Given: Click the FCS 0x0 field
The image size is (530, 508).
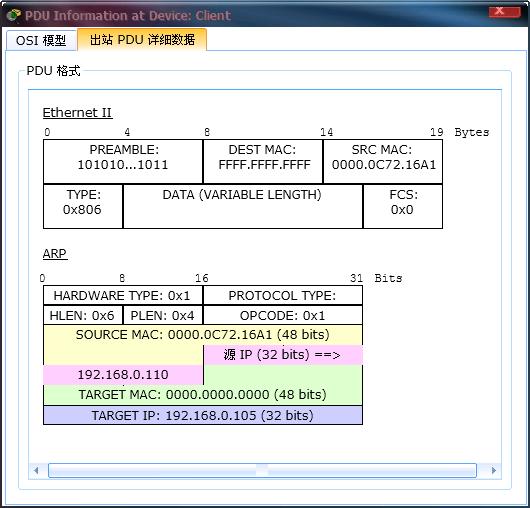Looking at the screenshot, I should click(x=403, y=206).
